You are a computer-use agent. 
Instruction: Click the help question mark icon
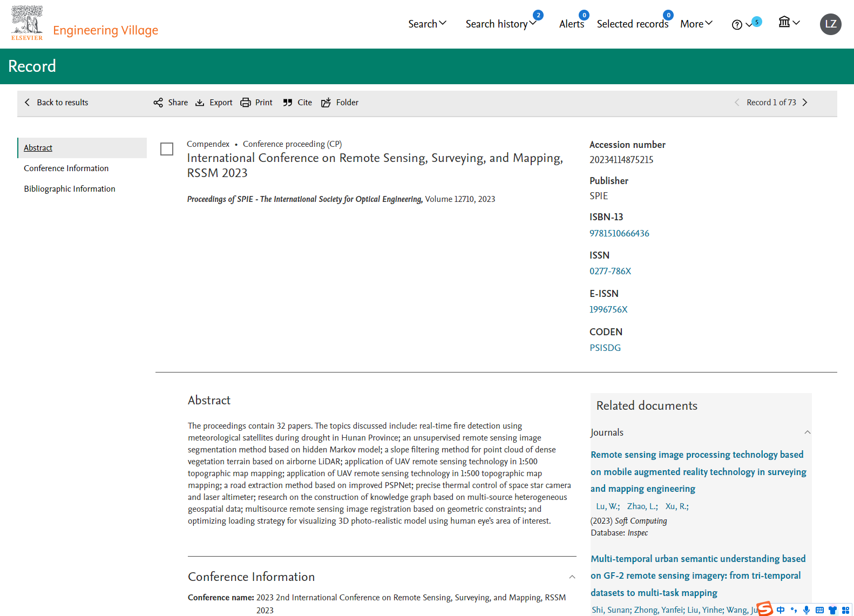[737, 25]
